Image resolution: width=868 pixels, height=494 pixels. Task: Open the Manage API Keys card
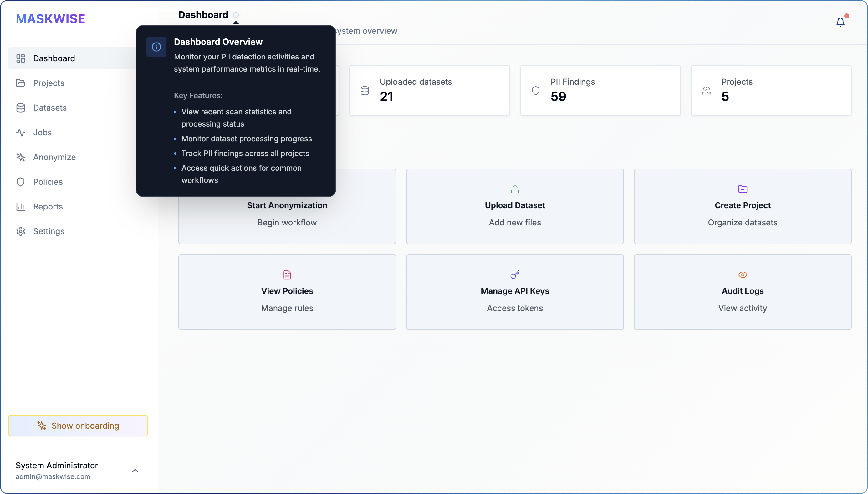515,292
